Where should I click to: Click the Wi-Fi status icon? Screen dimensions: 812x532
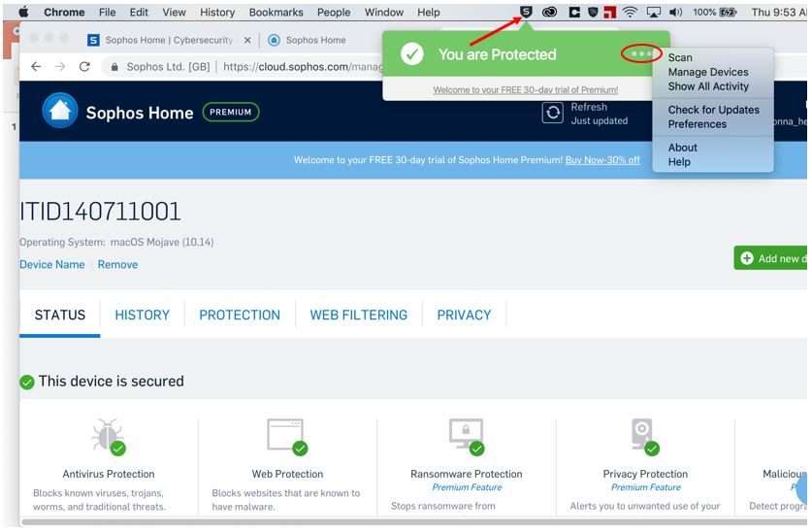pyautogui.click(x=630, y=12)
